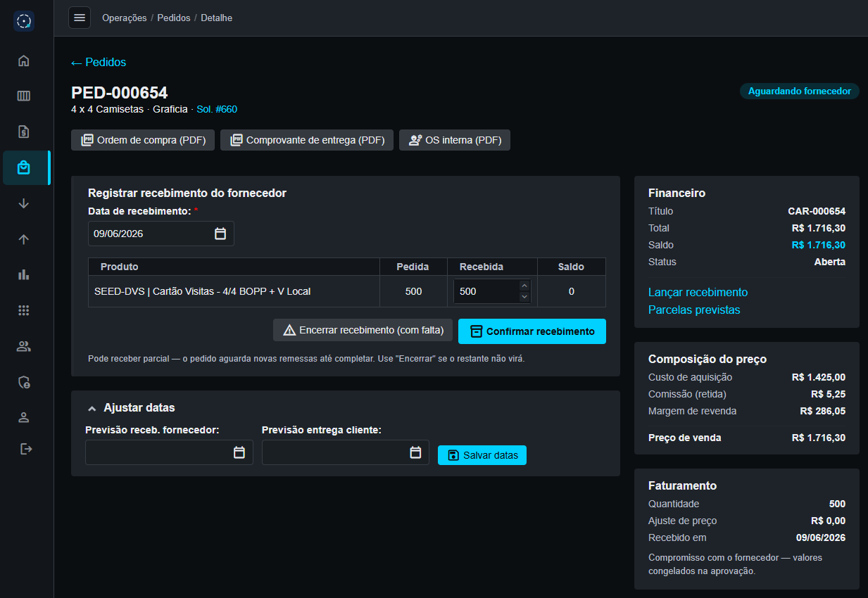Click Pedidos breadcrumb item
The image size is (868, 598).
tap(174, 18)
